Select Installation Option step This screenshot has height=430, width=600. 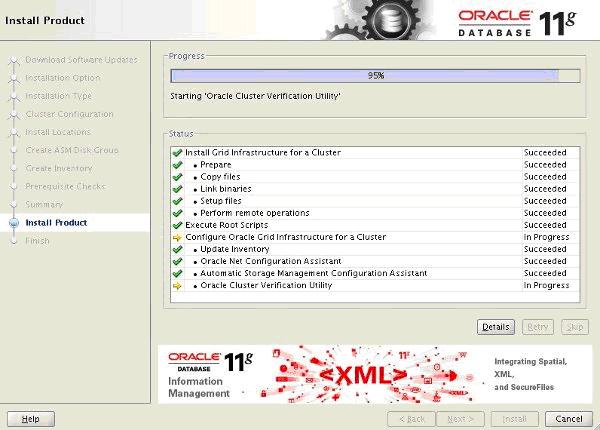coord(63,78)
